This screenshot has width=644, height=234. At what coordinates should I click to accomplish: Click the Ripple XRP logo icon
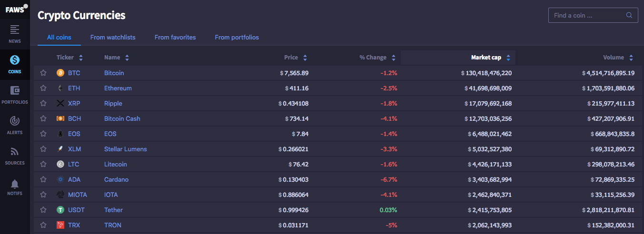click(60, 103)
